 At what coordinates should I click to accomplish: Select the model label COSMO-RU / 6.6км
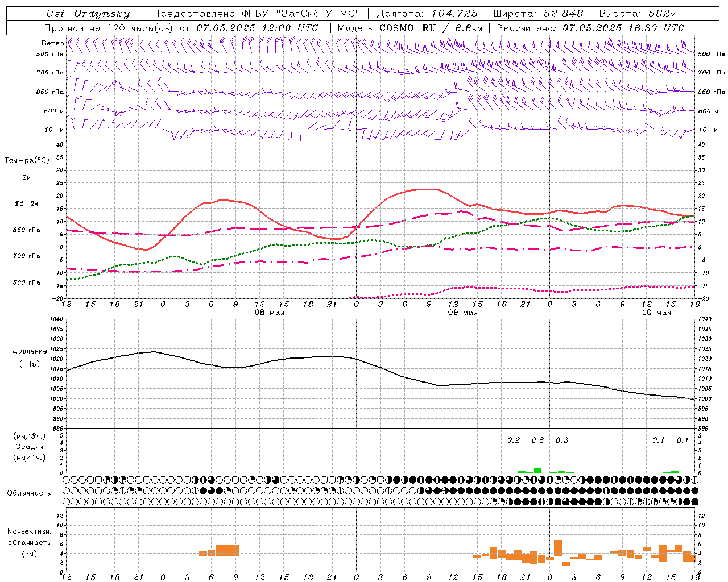pyautogui.click(x=431, y=28)
